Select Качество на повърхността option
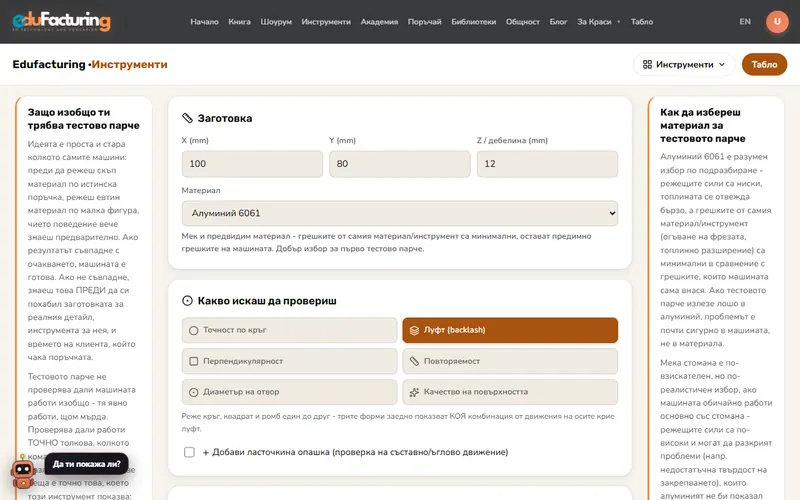 [x=510, y=392]
